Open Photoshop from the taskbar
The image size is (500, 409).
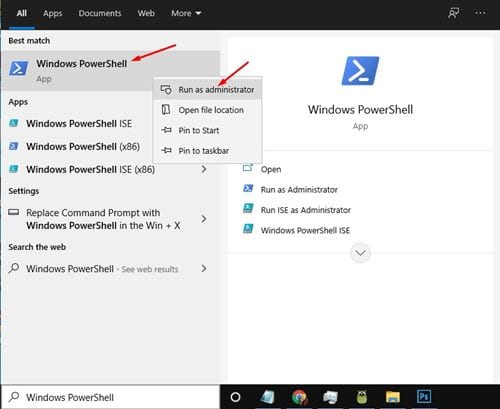(x=424, y=397)
